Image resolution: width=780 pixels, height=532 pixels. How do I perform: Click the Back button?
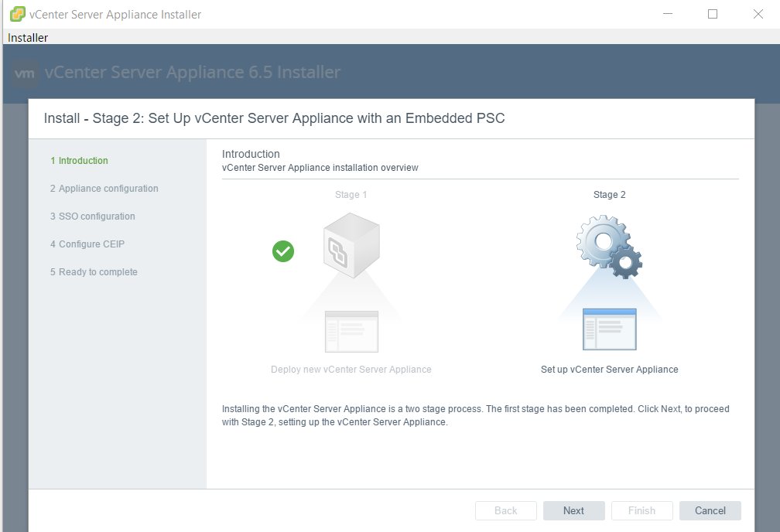tap(506, 510)
